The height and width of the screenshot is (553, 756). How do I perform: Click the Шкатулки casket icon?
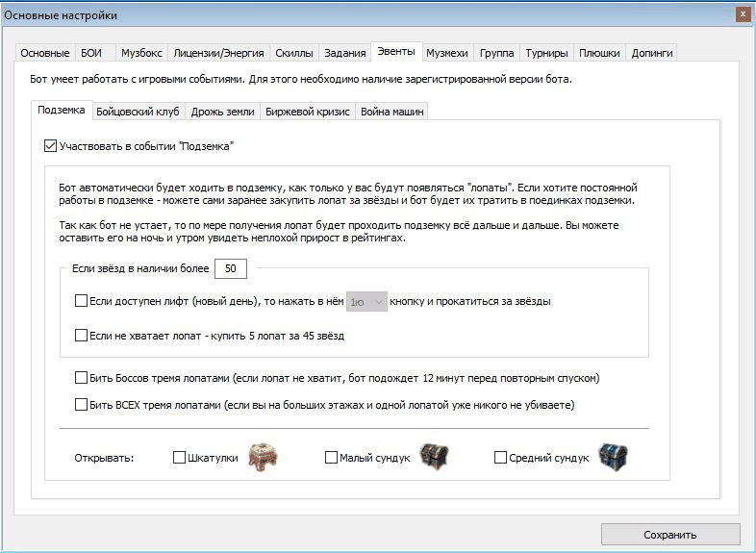pos(263,457)
